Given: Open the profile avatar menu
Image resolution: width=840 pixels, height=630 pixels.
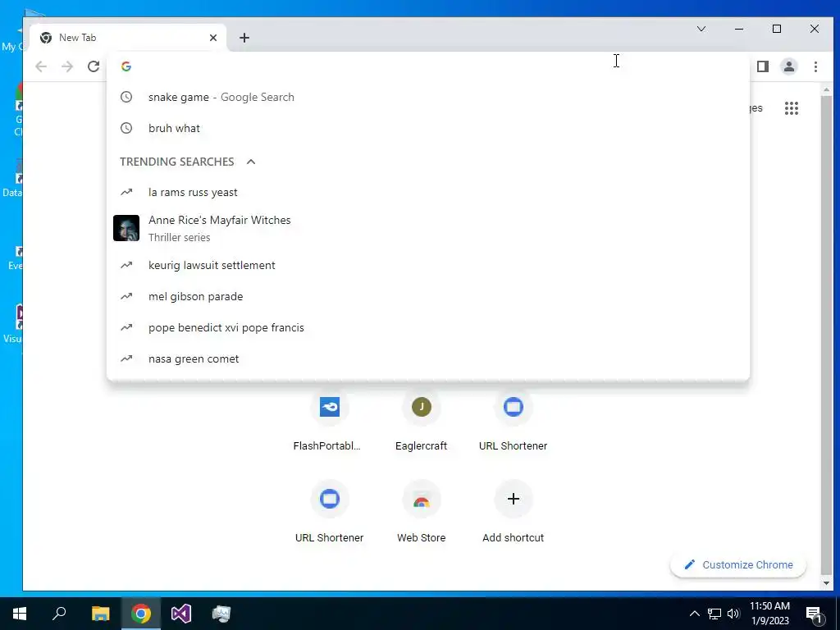Looking at the screenshot, I should [x=789, y=66].
